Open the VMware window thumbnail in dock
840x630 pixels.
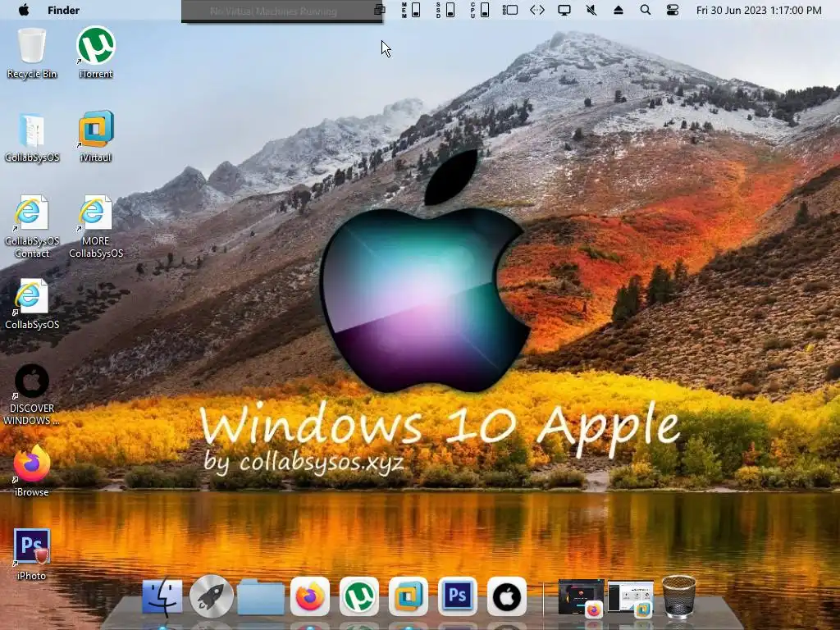631,597
